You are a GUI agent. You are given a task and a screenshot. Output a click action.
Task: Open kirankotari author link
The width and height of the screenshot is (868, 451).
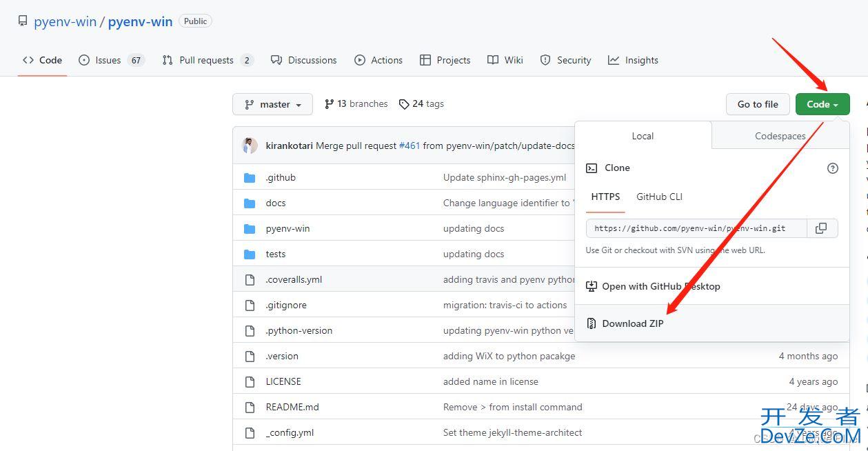[x=289, y=146]
